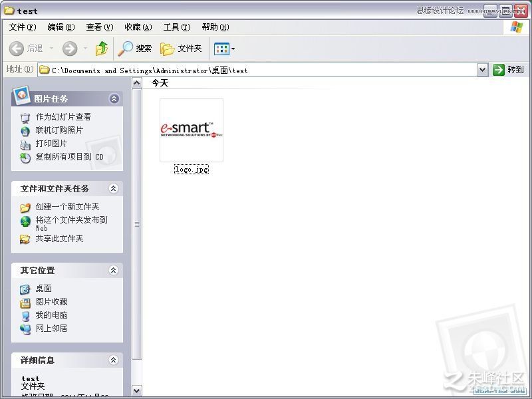Click the 将这个文件夹发布到 Web link
Viewport: 532px width, 399px height.
coord(72,223)
